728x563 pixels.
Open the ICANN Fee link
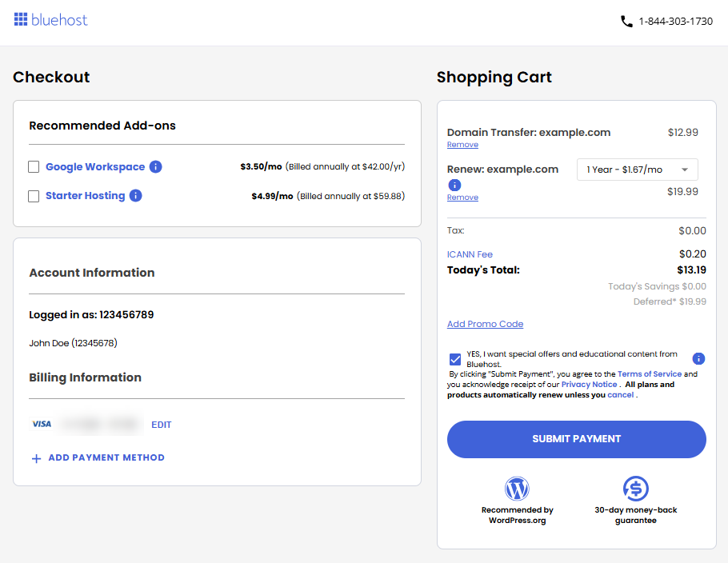[470, 254]
